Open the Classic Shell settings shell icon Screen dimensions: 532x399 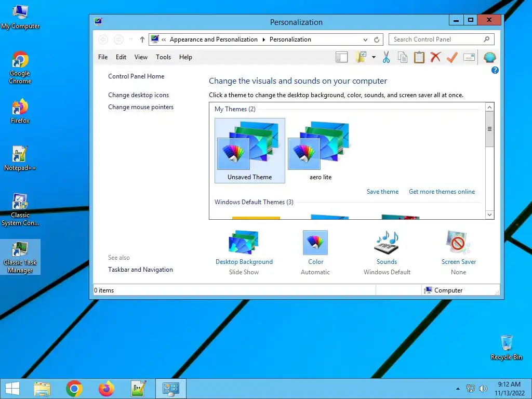(x=489, y=57)
